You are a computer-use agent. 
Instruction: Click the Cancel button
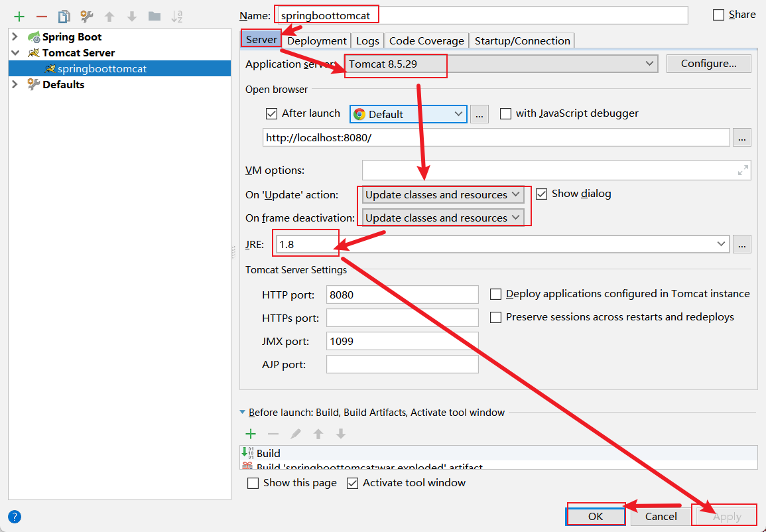click(x=661, y=516)
